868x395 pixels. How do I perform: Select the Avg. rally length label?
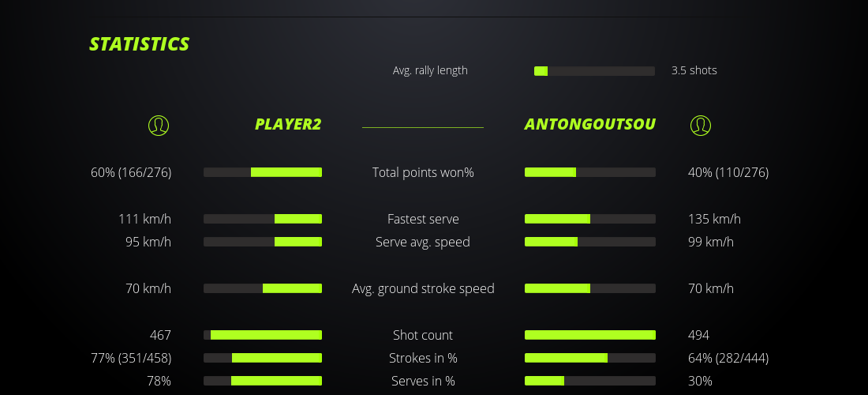(430, 70)
